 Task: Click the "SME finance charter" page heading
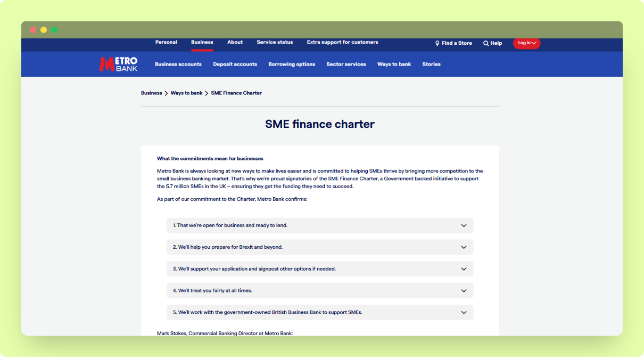(x=320, y=124)
